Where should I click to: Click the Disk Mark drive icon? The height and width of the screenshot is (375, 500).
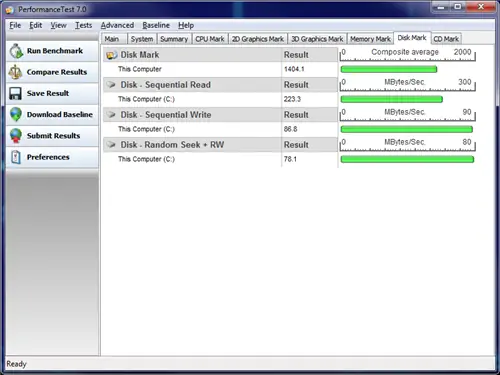(112, 55)
